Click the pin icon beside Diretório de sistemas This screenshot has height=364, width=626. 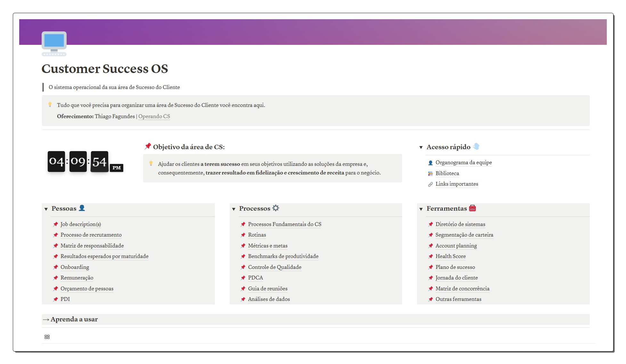(x=431, y=224)
